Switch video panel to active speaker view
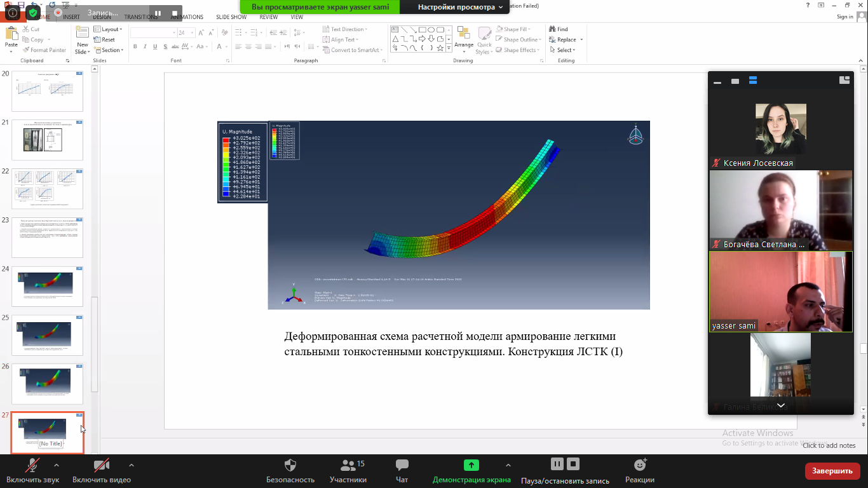868x488 pixels. [735, 81]
